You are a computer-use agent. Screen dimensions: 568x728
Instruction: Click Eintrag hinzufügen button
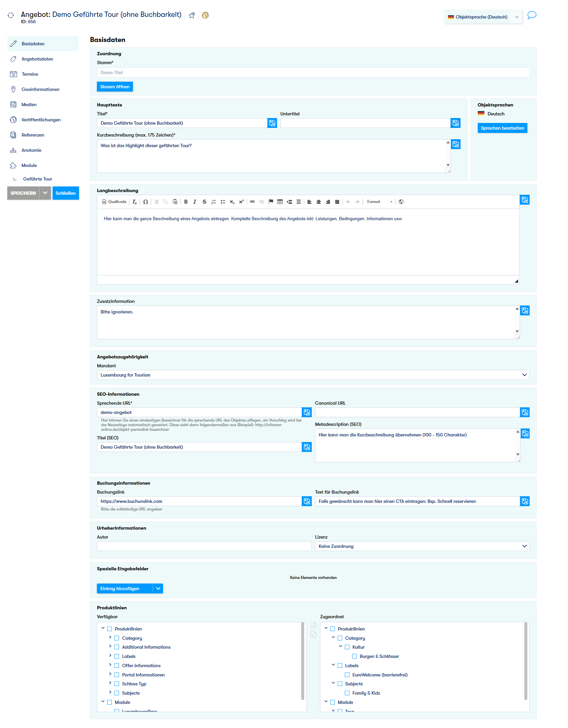(x=125, y=589)
